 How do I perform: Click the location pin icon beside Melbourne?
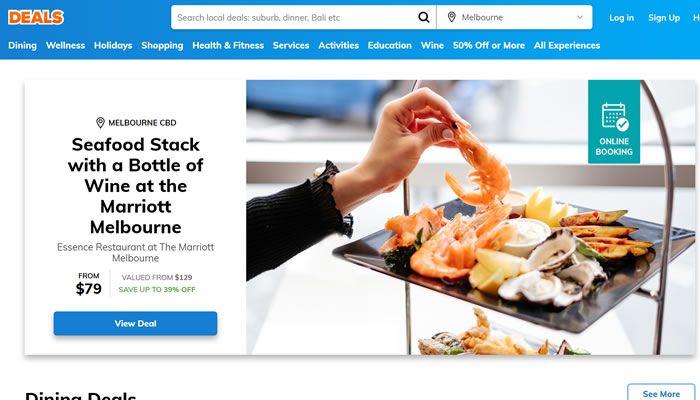point(451,17)
